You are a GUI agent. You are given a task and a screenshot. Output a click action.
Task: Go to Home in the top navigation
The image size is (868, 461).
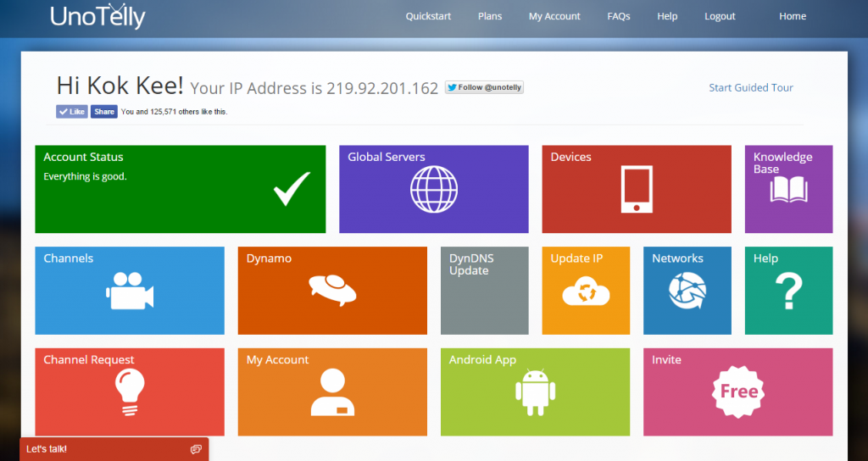click(x=793, y=17)
